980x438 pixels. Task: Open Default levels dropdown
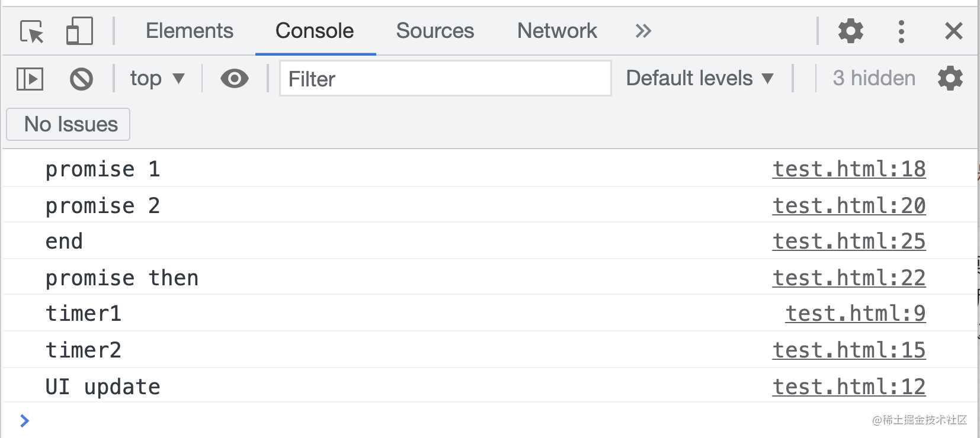700,78
